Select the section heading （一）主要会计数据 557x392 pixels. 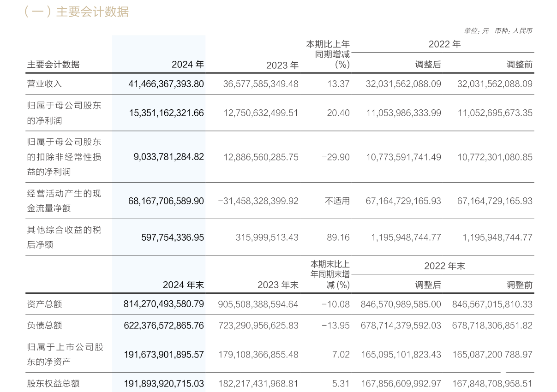click(77, 13)
